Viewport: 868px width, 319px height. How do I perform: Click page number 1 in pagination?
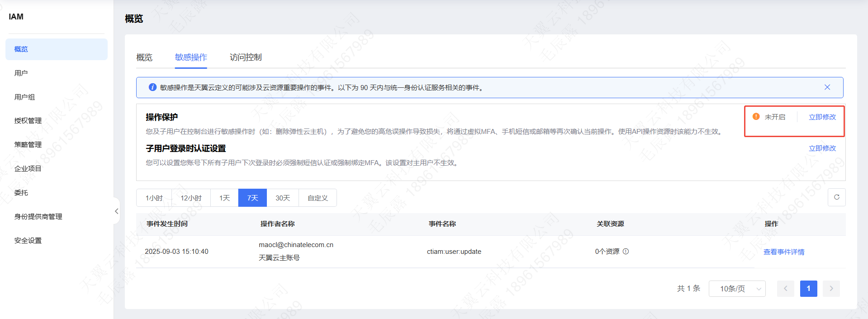pos(808,289)
